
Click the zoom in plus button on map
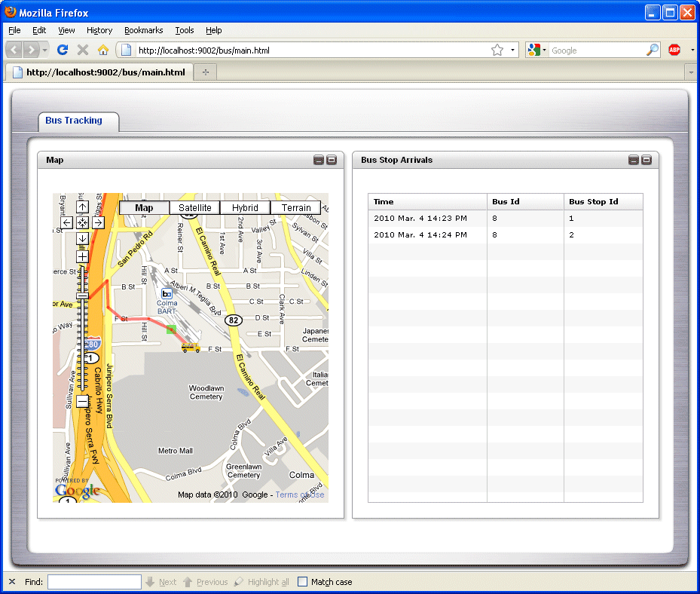[82, 256]
